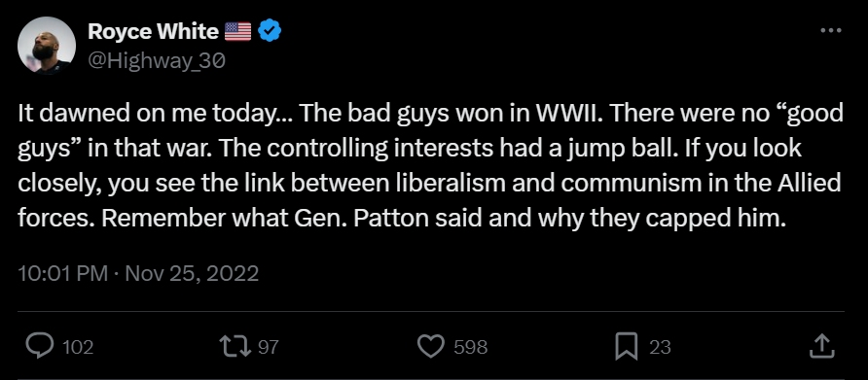
Task: Toggle the heart like icon
Action: tap(430, 346)
